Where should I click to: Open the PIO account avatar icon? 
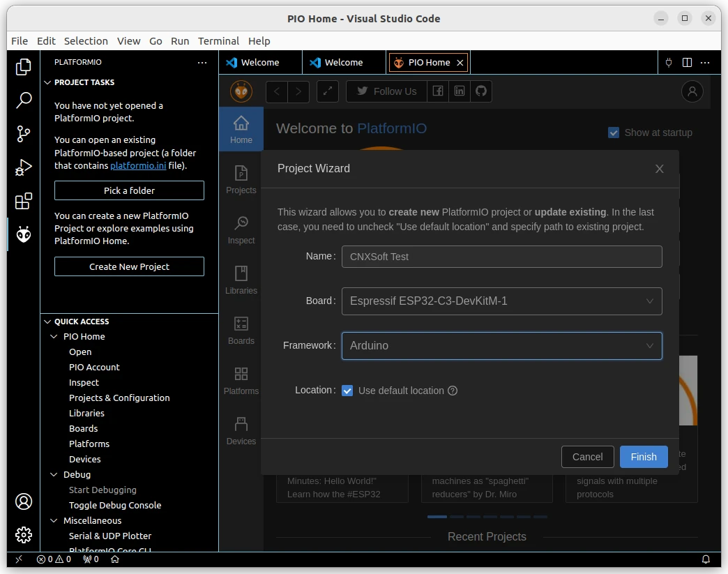(x=692, y=91)
